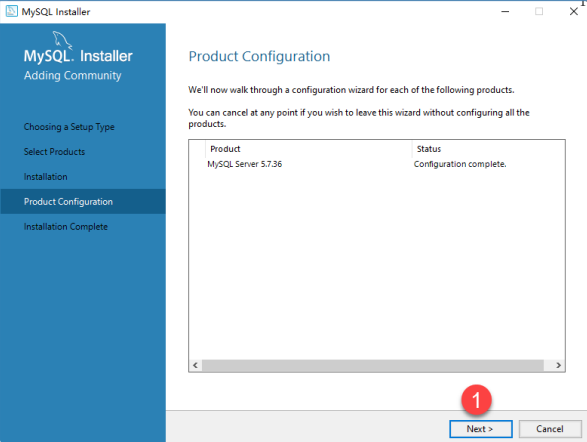The width and height of the screenshot is (587, 442).
Task: Select the Product Configuration step
Action: click(x=83, y=201)
